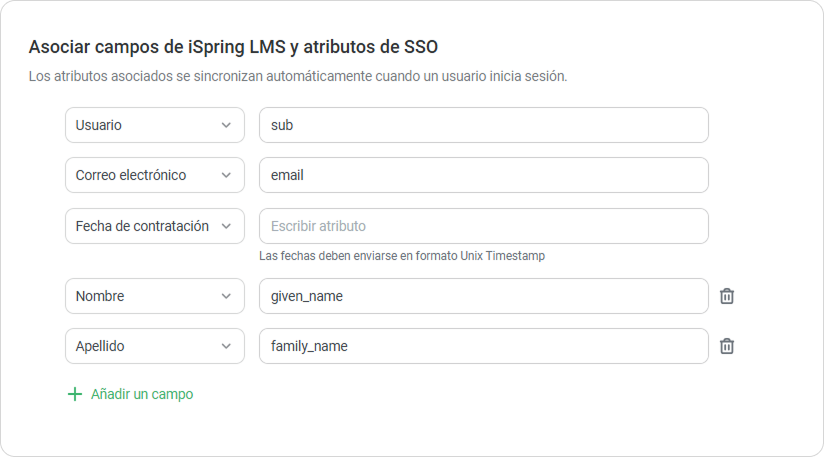Screen dimensions: 824x457
Task: Delete the Nombre field mapping row
Action: point(727,296)
